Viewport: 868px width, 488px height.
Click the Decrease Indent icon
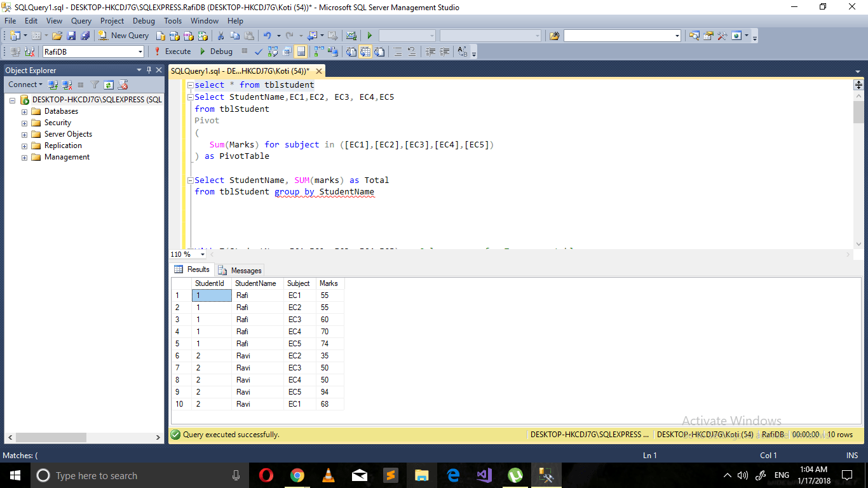[x=430, y=51]
